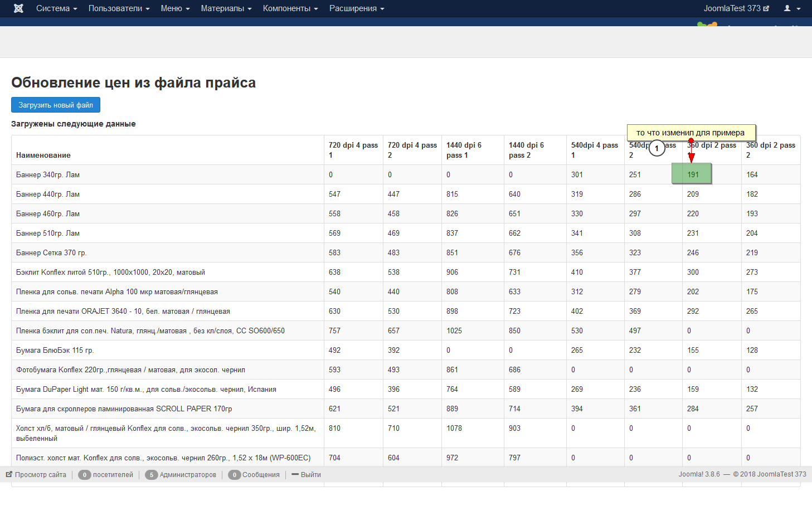This screenshot has width=812, height=525.
Task: Click the numbered circle marker 1
Action: click(657, 148)
